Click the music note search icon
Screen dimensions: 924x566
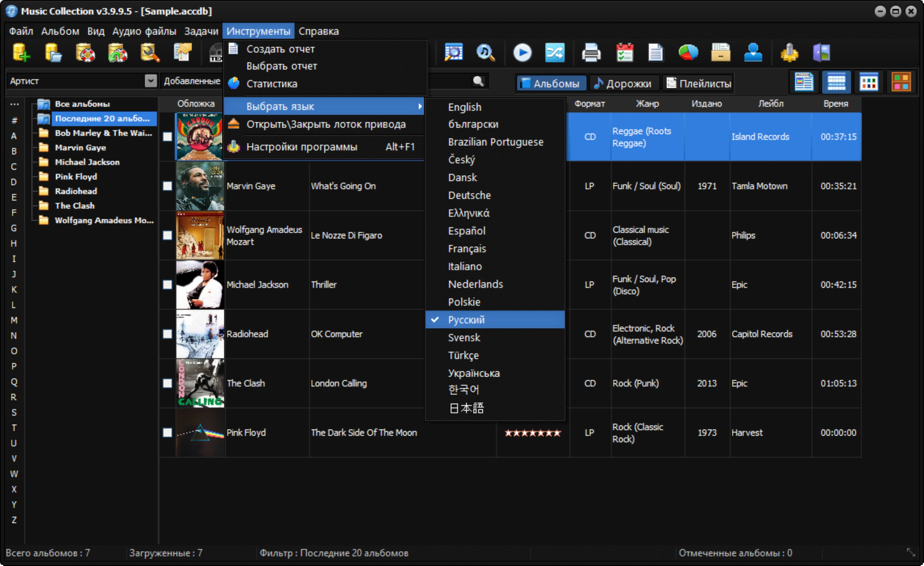click(x=485, y=52)
